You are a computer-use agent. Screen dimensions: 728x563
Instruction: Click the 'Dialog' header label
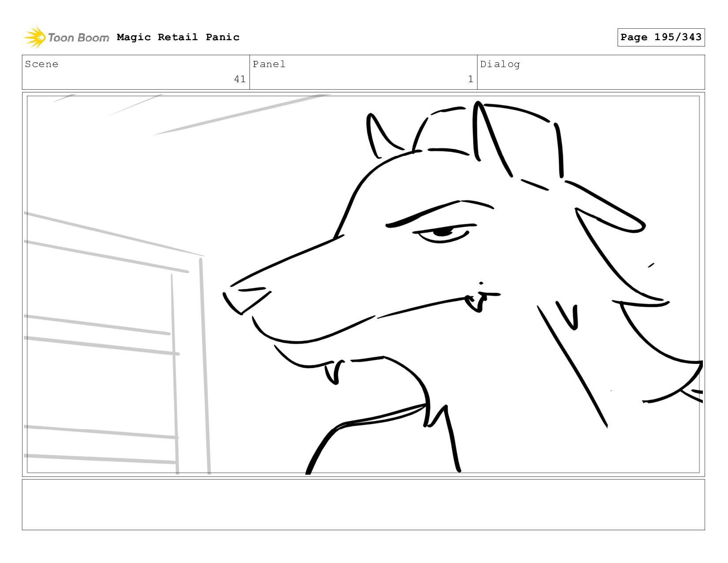coord(500,64)
